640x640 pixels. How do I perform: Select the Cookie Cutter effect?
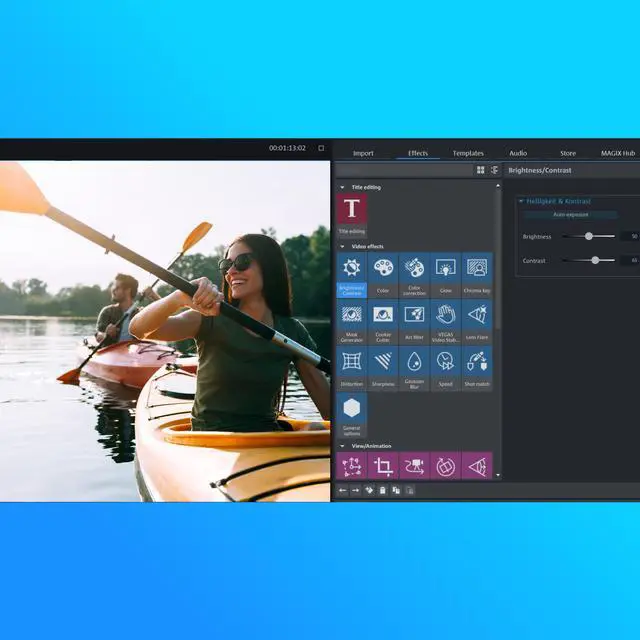click(383, 322)
